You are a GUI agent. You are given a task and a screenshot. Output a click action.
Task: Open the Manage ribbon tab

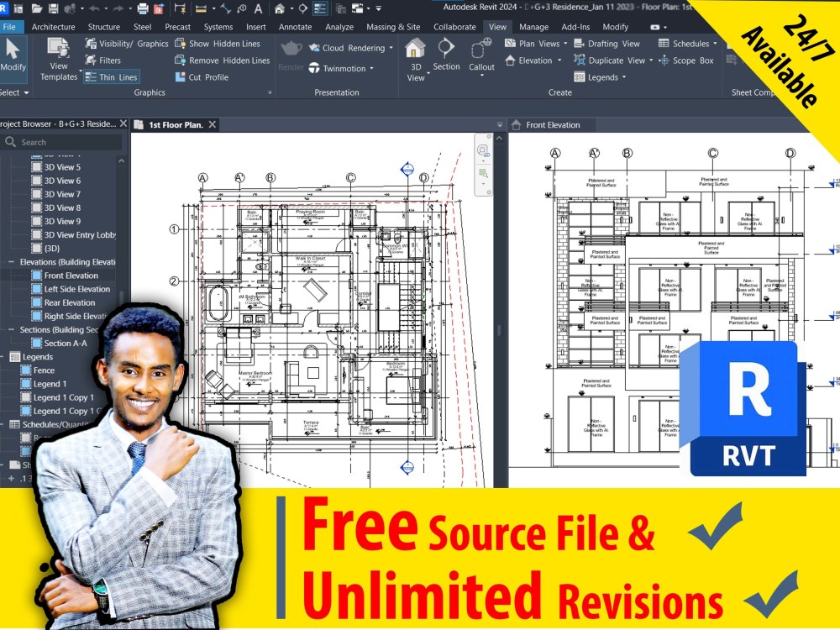(x=533, y=27)
